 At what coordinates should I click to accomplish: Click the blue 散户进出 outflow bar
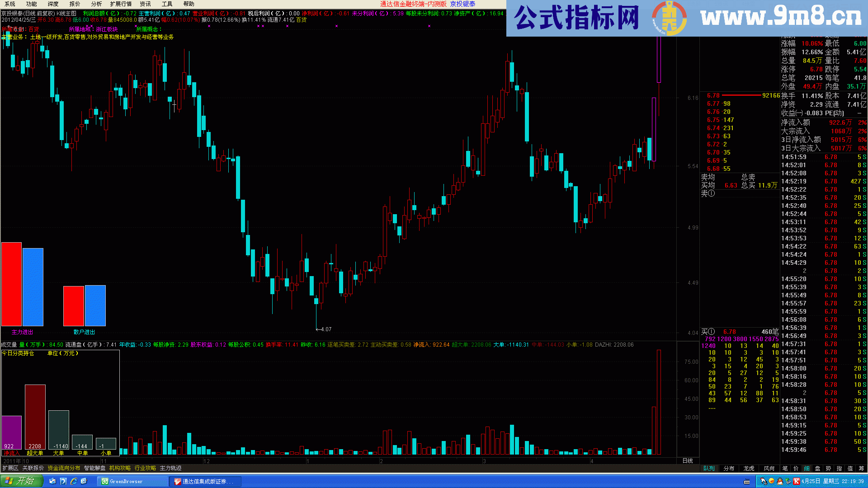95,305
